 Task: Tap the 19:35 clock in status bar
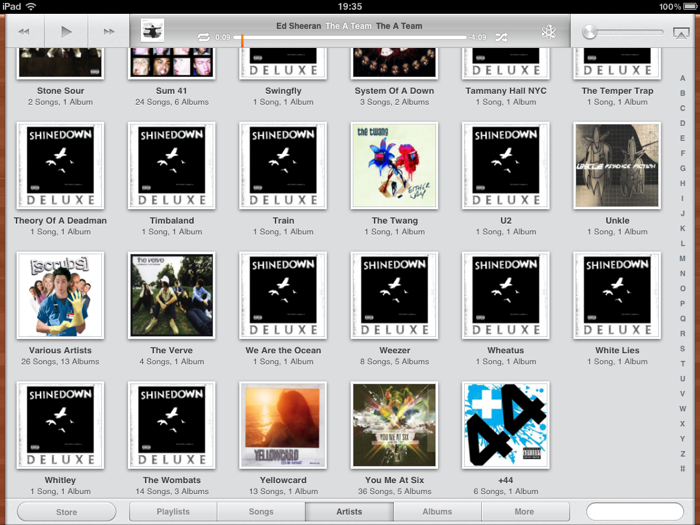[350, 7]
